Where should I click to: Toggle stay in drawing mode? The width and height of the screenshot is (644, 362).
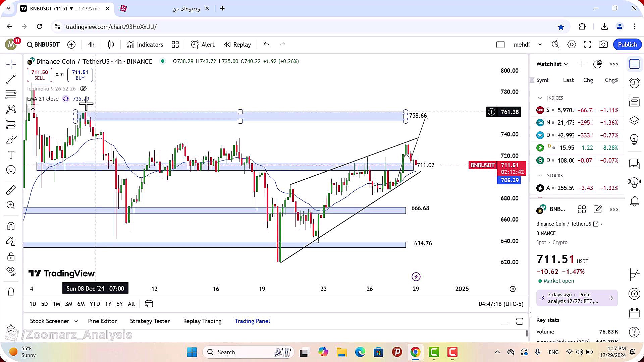point(11,241)
